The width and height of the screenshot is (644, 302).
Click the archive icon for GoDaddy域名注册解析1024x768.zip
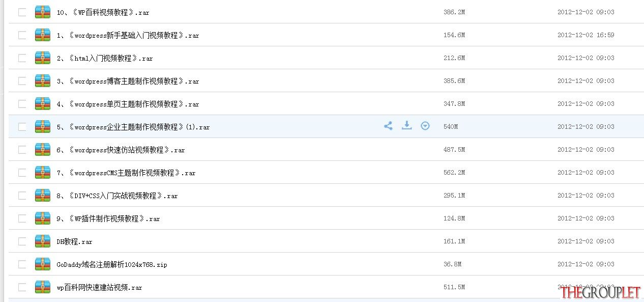[43, 264]
